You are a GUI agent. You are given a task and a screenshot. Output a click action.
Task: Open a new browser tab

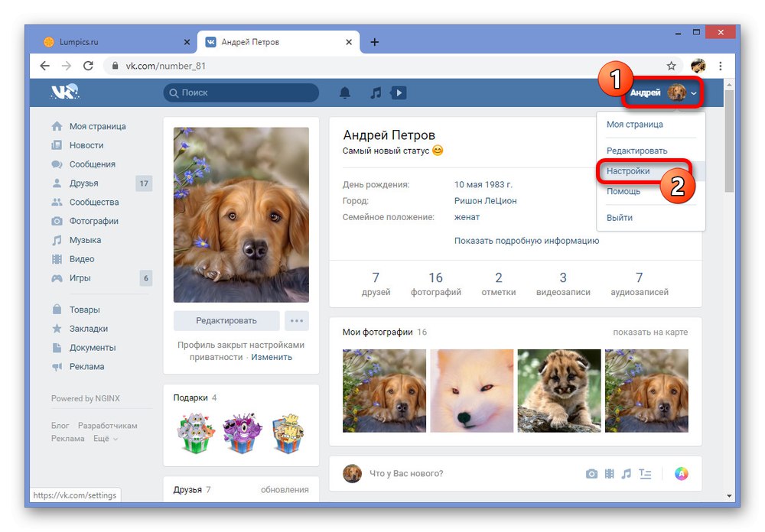pos(374,42)
